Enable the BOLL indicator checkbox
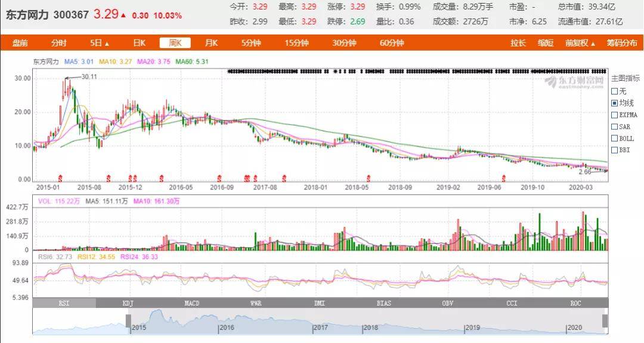 tap(614, 138)
